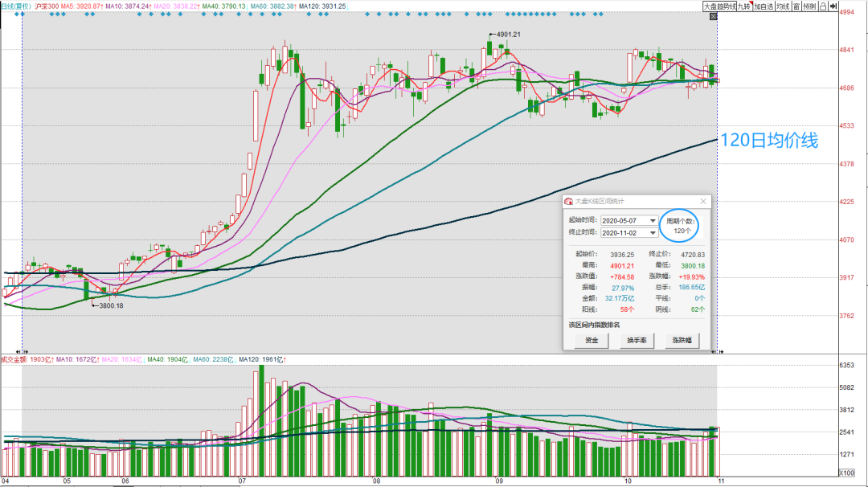Click the left interval boundary handle at bottom
This screenshot has height=487, width=868.
(x=23, y=351)
